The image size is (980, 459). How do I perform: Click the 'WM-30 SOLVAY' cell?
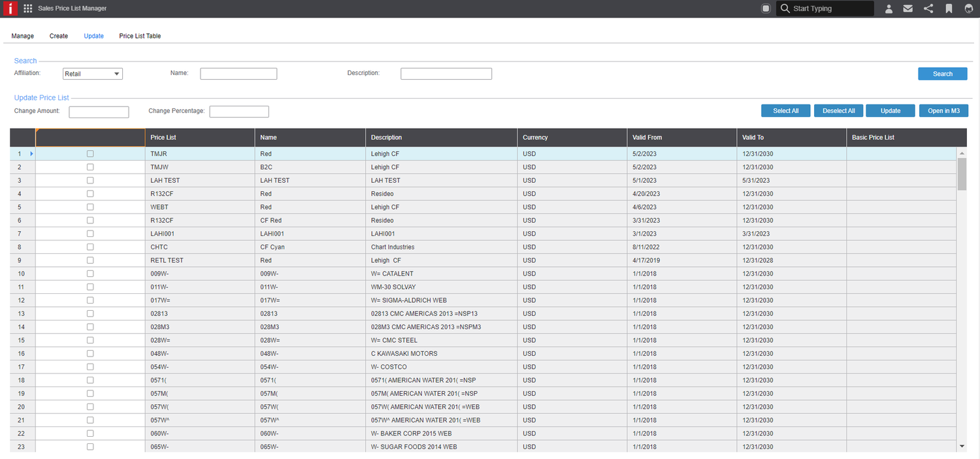click(x=442, y=287)
